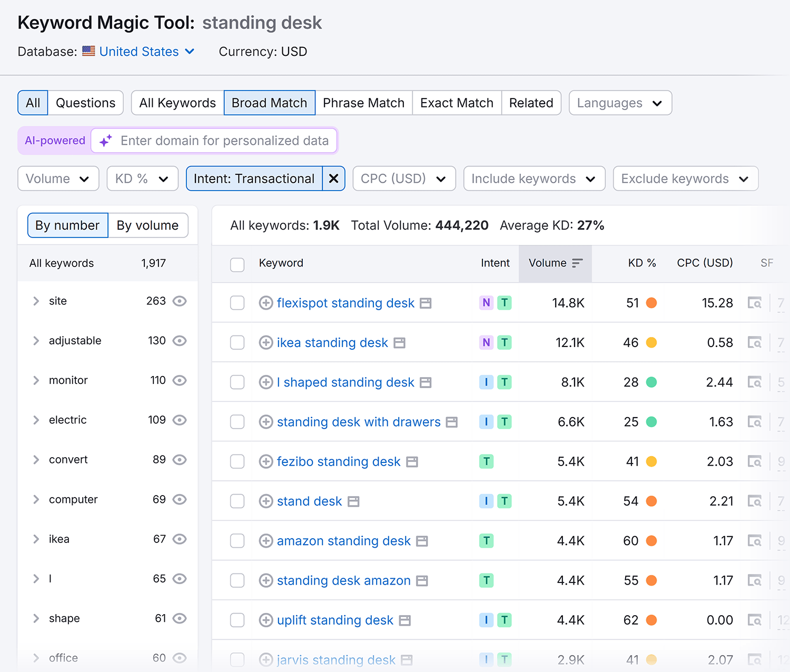
Task: View SERP features for flexispot standing desk row
Action: coord(755,303)
